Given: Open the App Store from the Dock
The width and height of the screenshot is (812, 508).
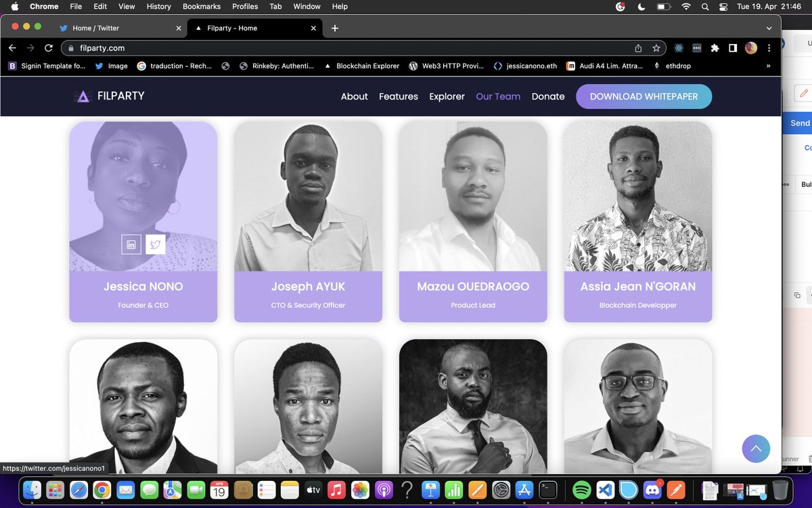Looking at the screenshot, I should pyautogui.click(x=524, y=490).
